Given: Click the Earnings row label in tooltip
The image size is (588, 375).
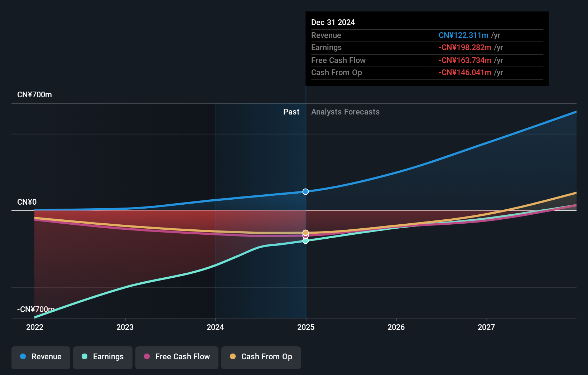Looking at the screenshot, I should [x=326, y=48].
